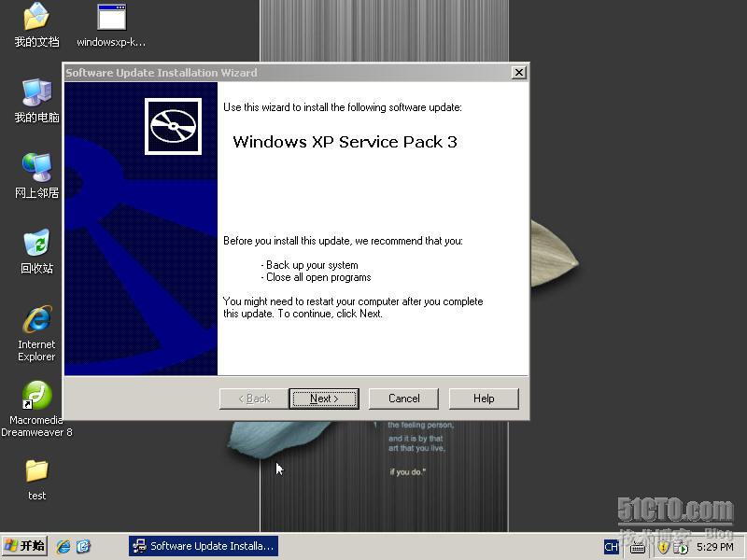Click the 'Close all open programs' text

(318, 277)
